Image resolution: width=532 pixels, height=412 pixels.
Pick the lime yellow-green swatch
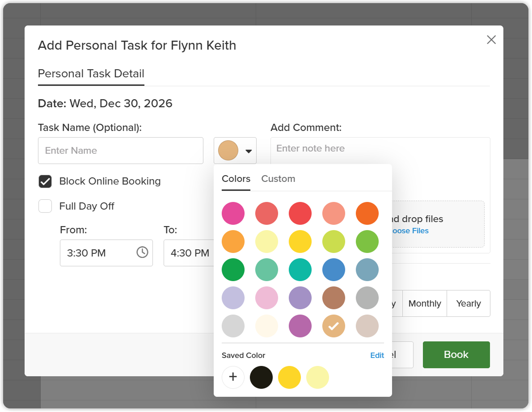334,241
